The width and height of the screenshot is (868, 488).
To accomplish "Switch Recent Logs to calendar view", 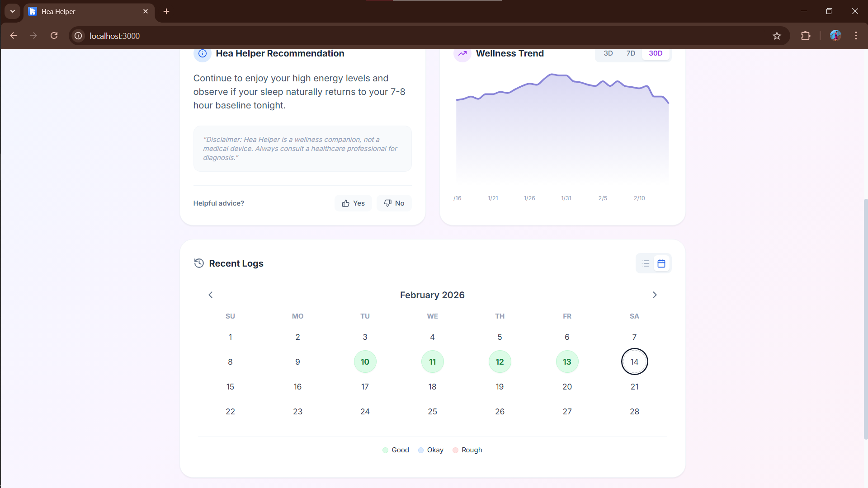I will coord(661,263).
